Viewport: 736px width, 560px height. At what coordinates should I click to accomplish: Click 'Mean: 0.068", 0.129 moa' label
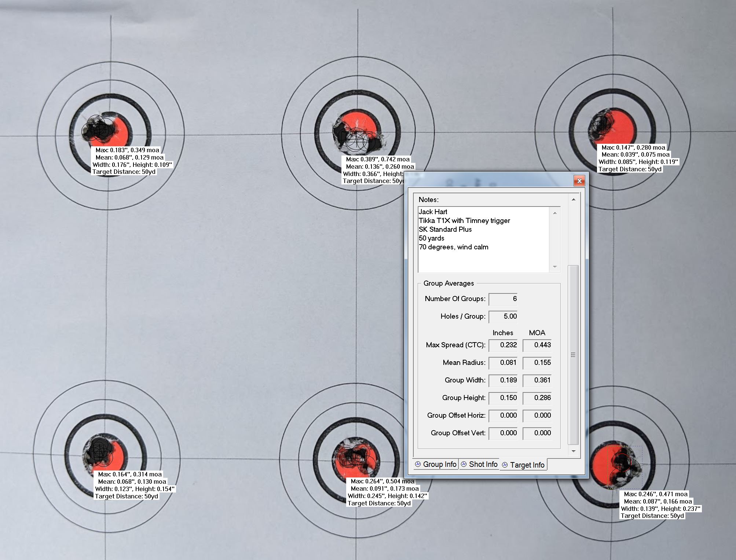[129, 157]
